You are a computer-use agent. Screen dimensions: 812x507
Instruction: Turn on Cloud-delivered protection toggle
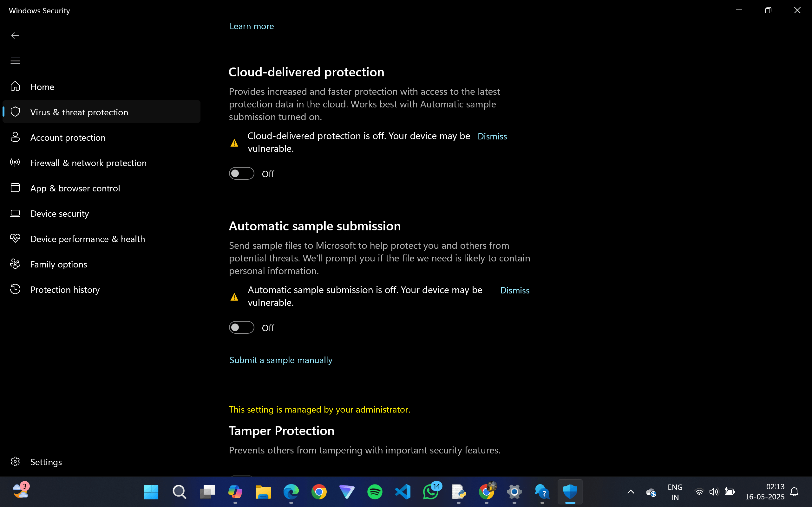coord(241,173)
